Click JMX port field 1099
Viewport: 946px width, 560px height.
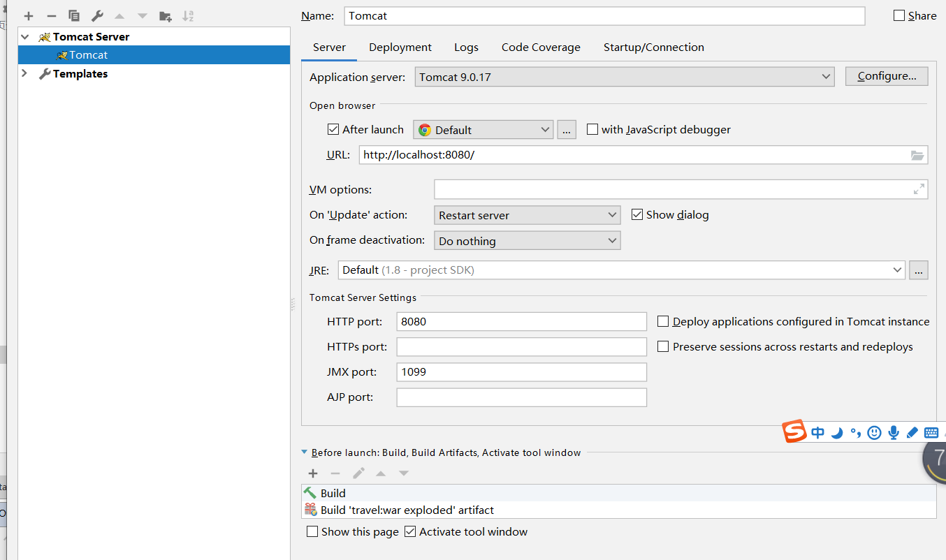click(x=522, y=371)
